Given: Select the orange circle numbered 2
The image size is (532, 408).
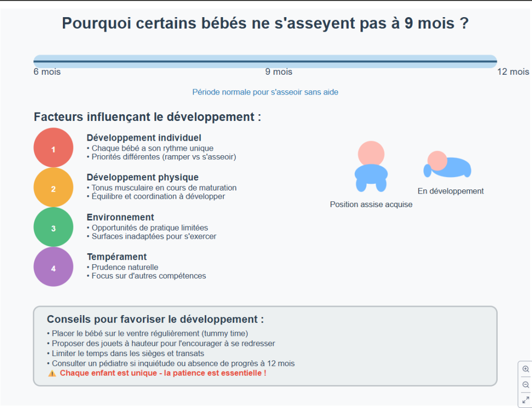Looking at the screenshot, I should [x=53, y=188].
